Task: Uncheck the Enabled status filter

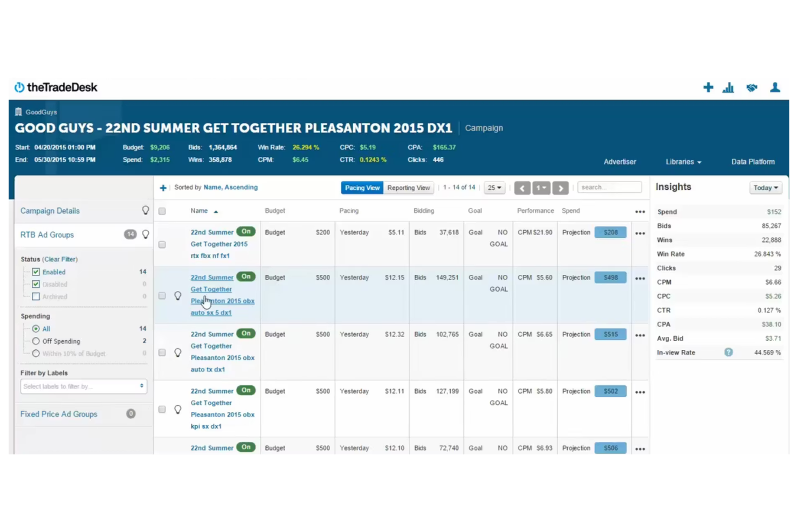Action: [x=36, y=272]
